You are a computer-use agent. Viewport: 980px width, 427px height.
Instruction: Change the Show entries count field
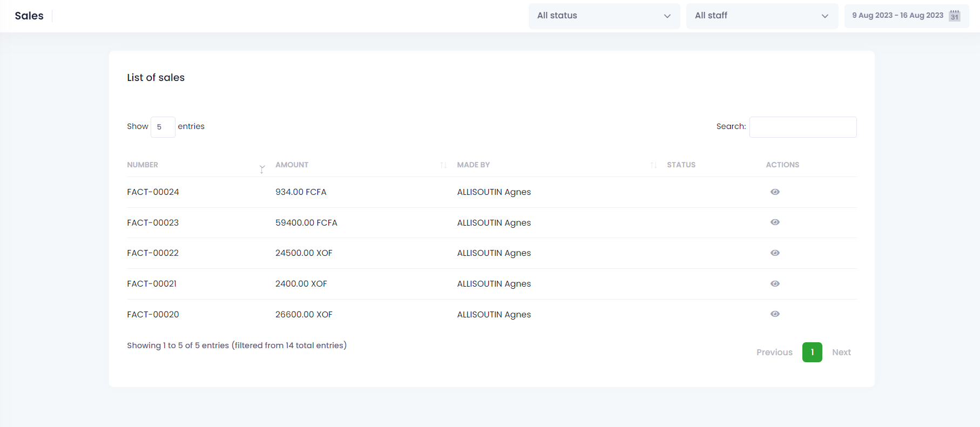click(x=163, y=127)
